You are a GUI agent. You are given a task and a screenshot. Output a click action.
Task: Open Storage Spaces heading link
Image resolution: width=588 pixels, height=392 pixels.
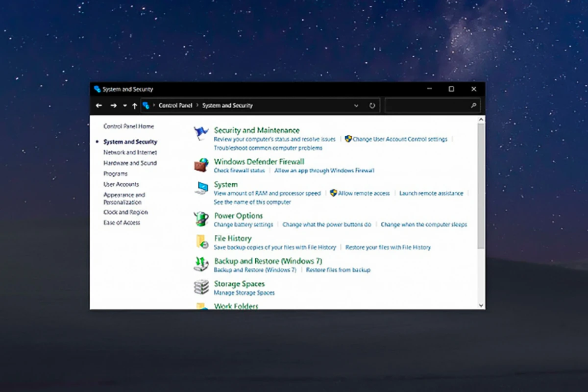239,284
